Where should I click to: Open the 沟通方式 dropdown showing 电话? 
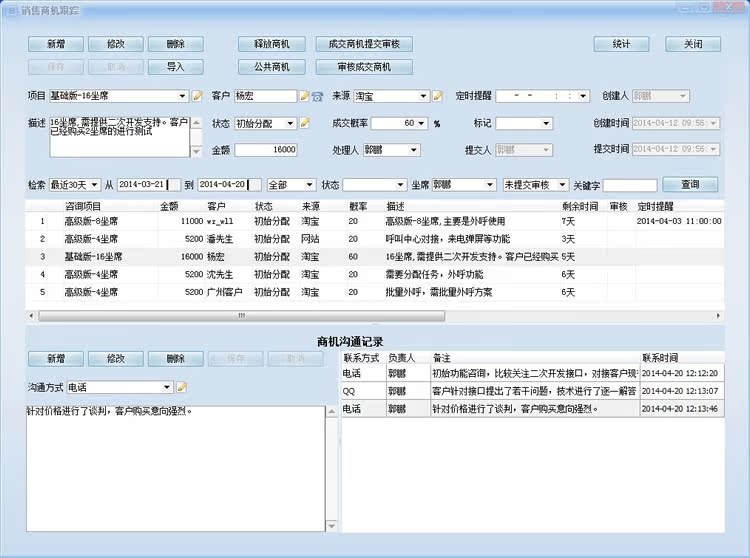click(166, 387)
